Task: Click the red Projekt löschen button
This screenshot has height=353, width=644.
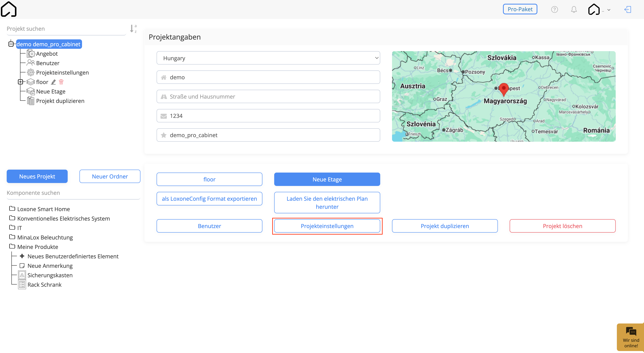Action: pos(562,226)
